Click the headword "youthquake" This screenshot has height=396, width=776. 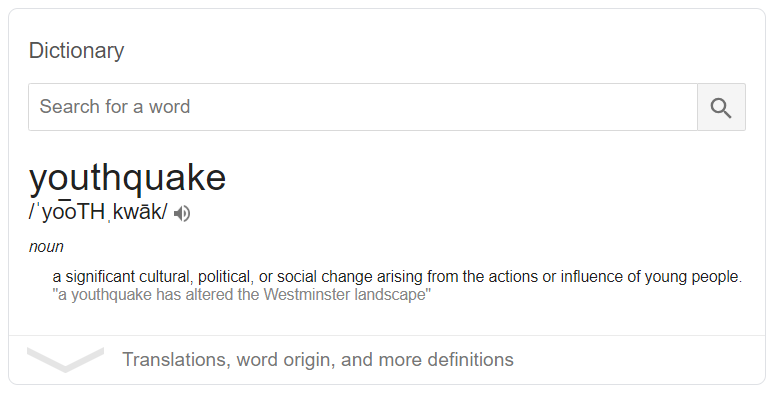click(128, 177)
